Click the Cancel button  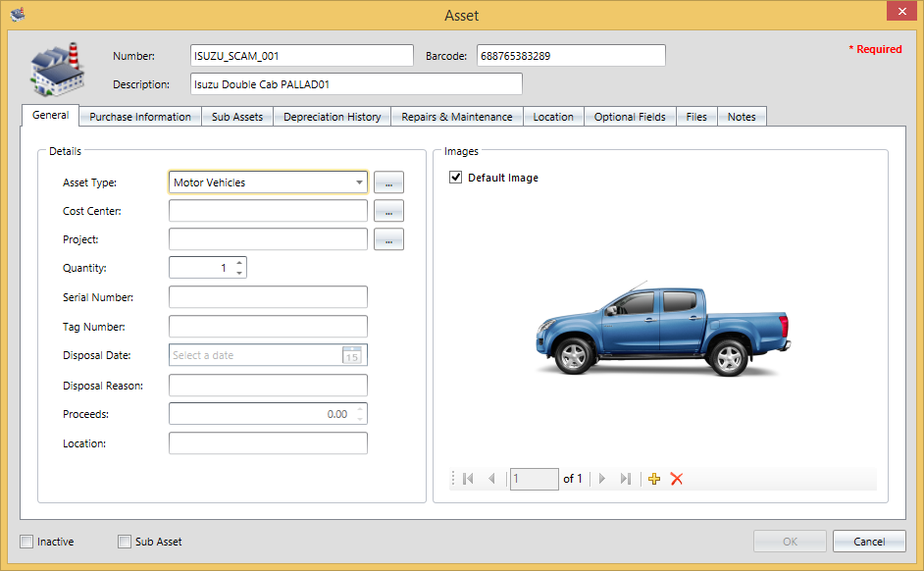point(869,542)
